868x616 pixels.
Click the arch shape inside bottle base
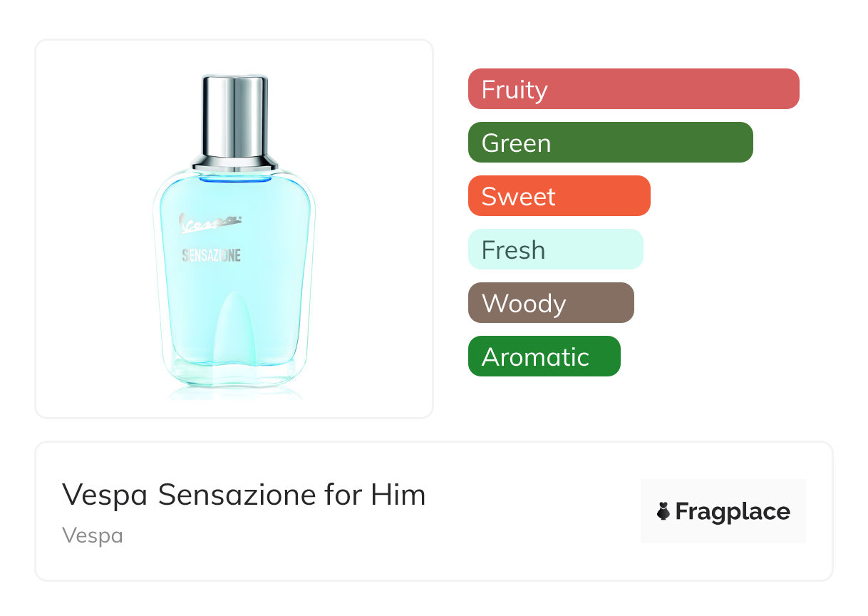coord(234,328)
